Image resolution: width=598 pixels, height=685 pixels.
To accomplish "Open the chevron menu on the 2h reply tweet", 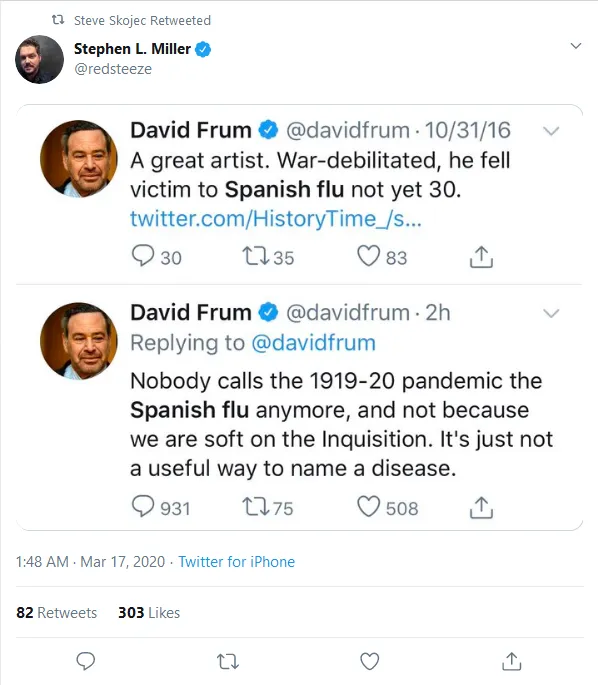I will pos(551,313).
